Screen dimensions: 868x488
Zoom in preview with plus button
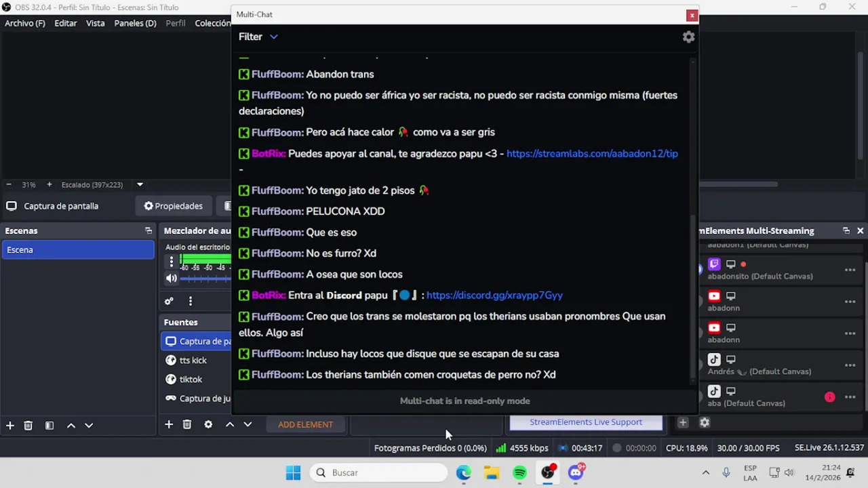(x=49, y=184)
